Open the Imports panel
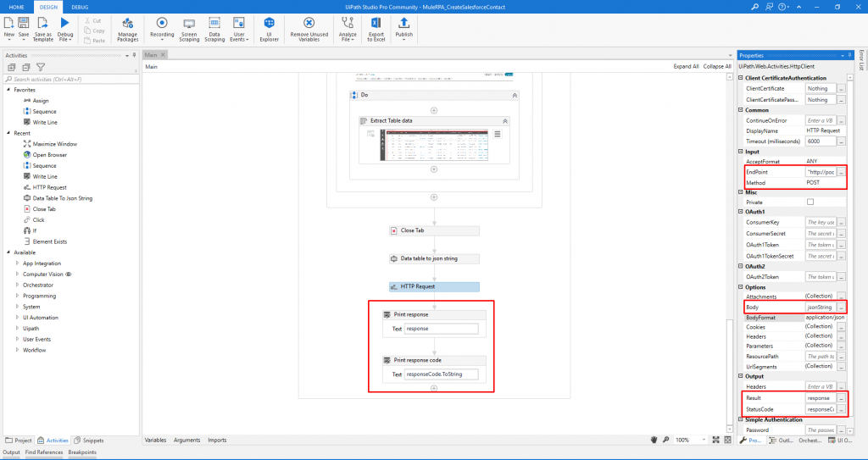The image size is (868, 460). click(x=217, y=440)
